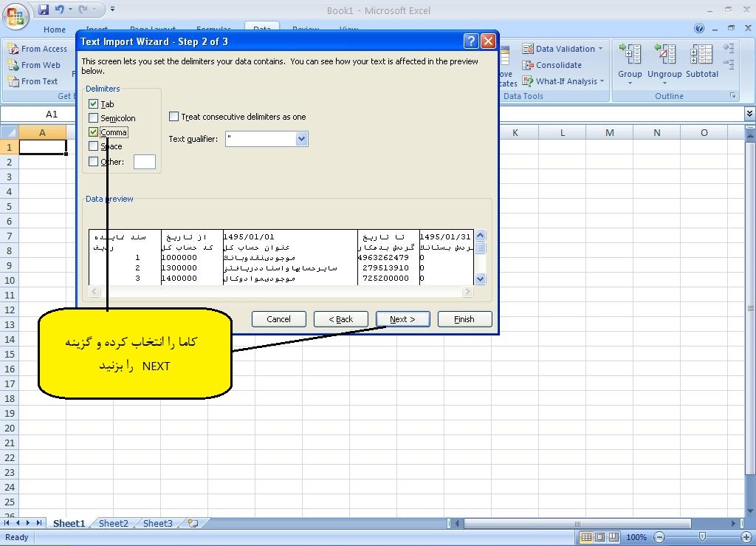Image resolution: width=756 pixels, height=546 pixels.
Task: Open the Sheet2 worksheet tab
Action: 113,524
